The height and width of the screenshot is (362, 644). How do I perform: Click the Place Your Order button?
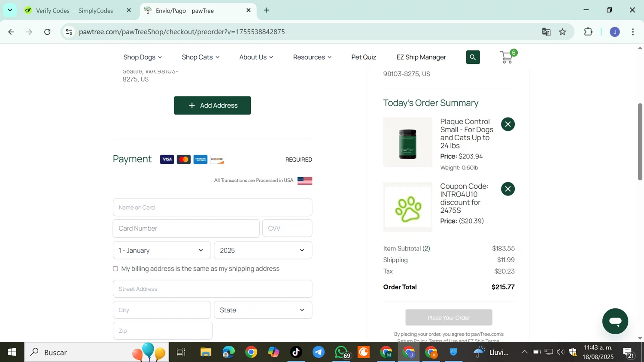(449, 318)
